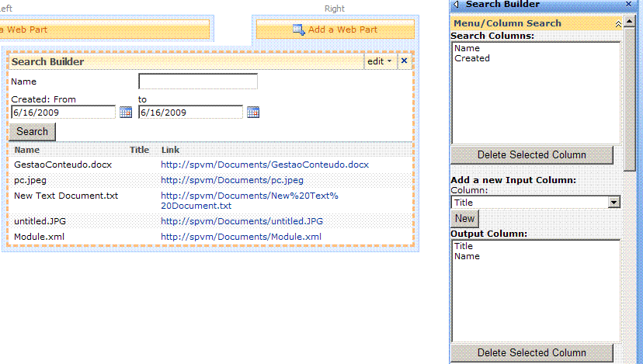Click the back arrow in the tool pane header
The image size is (643, 364).
456,4
